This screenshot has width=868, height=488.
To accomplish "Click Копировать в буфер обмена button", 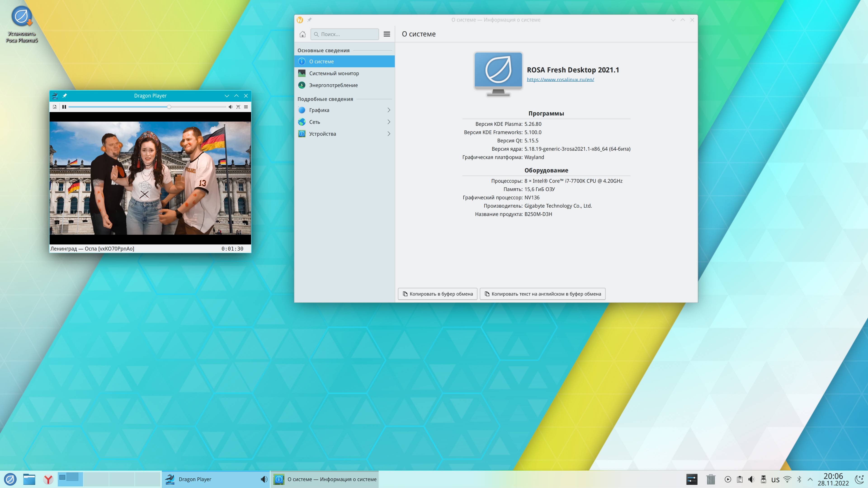I will 437,294.
